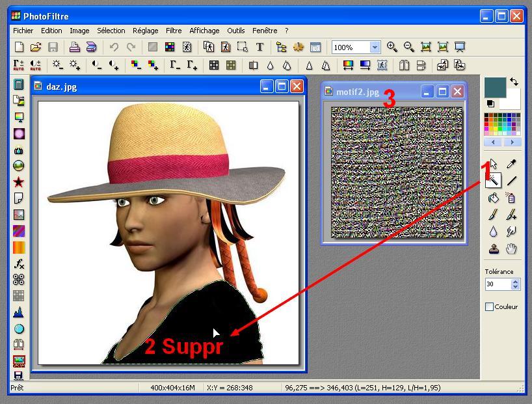Maximize the daz.jpg window
Viewport: 532px width, 404px height.
(x=282, y=87)
